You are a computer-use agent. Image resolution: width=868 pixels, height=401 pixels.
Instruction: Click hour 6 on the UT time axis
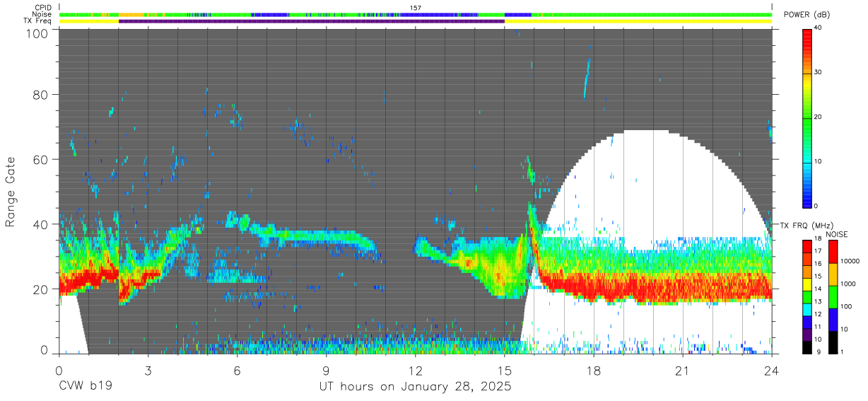[237, 370]
